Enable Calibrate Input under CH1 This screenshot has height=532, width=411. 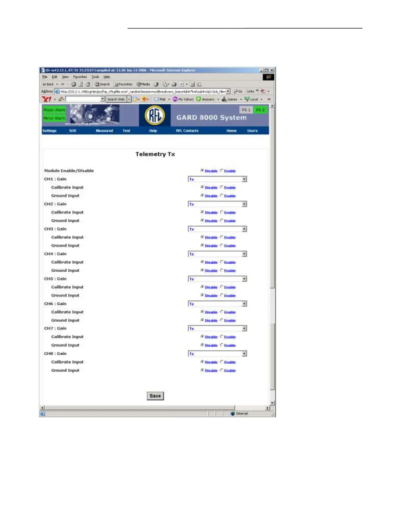click(x=222, y=187)
